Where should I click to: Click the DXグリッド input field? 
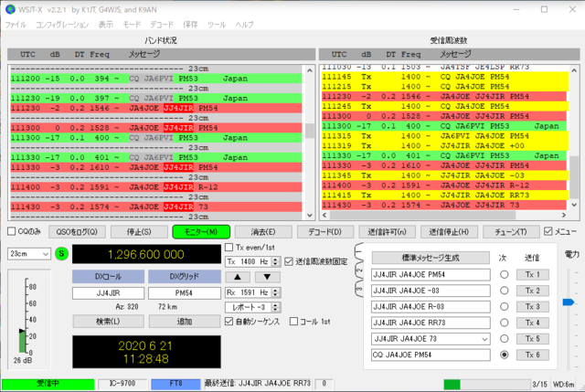pos(185,293)
